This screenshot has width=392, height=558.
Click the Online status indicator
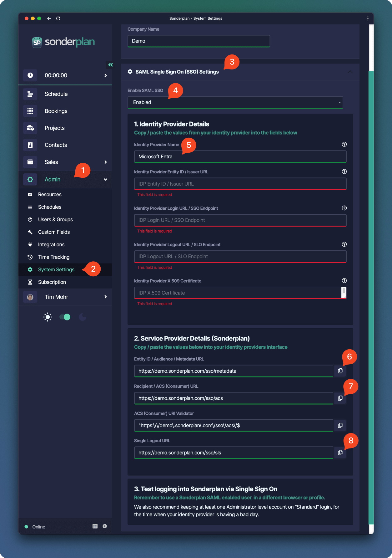[35, 527]
